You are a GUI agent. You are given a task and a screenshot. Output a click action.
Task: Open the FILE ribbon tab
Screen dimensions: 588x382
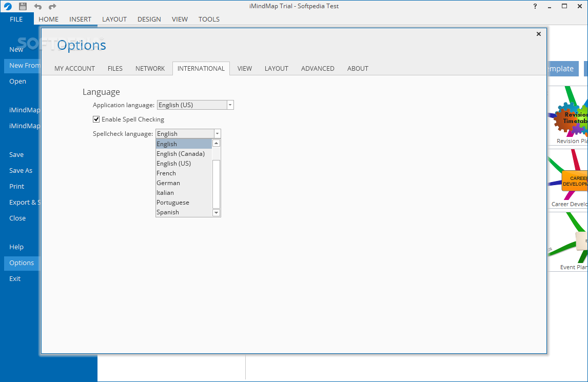coord(16,19)
